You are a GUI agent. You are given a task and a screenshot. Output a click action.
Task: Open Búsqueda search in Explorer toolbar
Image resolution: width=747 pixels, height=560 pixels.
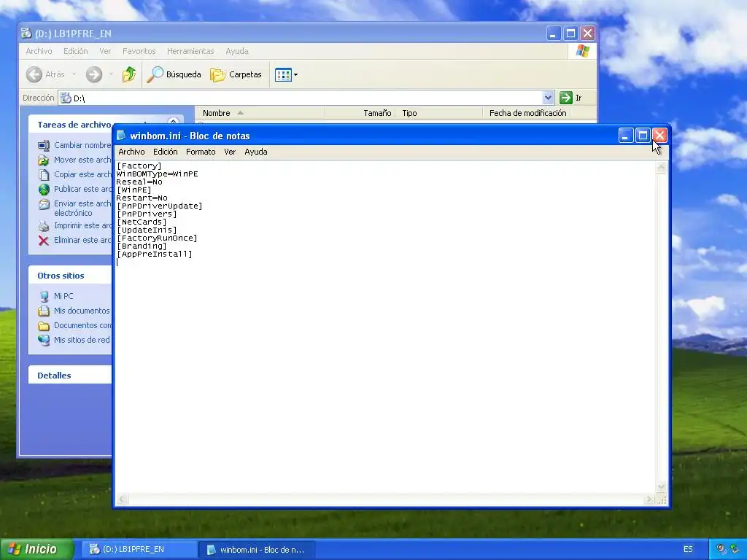coord(174,74)
